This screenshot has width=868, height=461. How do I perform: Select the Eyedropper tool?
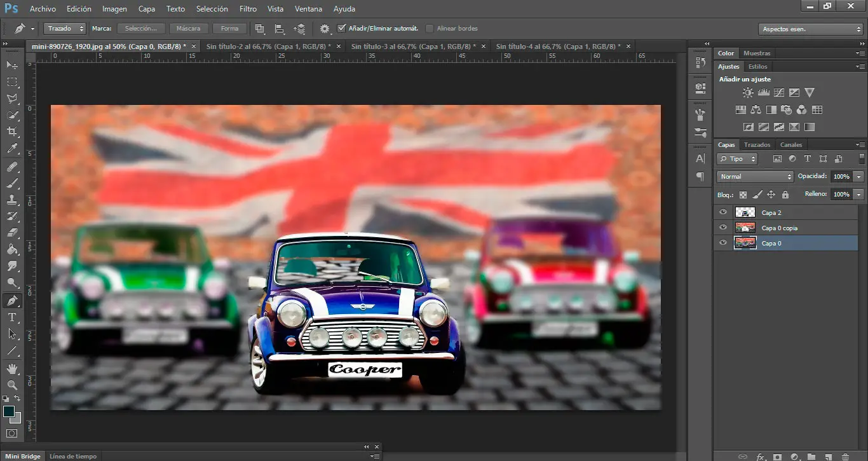12,149
